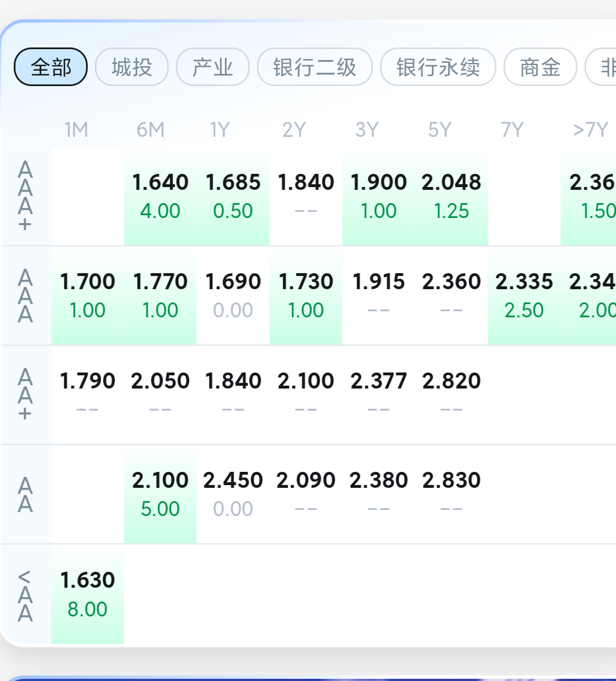
Task: Open the 2.820 yield cell
Action: coord(452,395)
